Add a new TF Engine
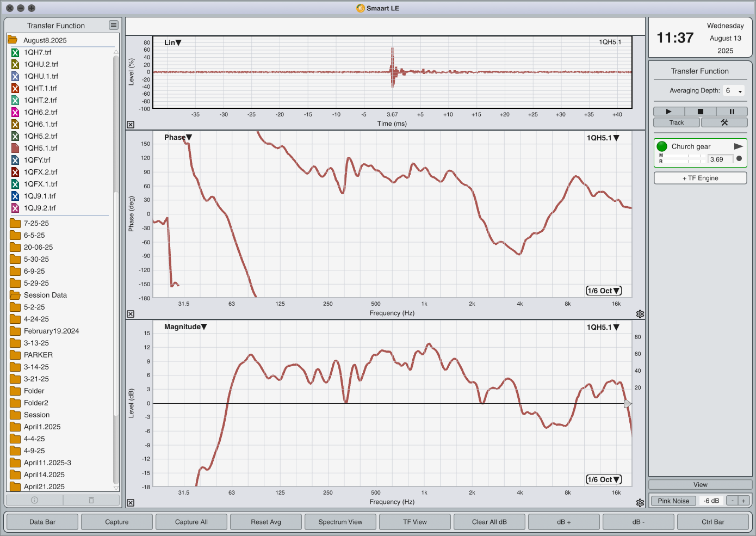This screenshot has height=536, width=756. point(700,178)
